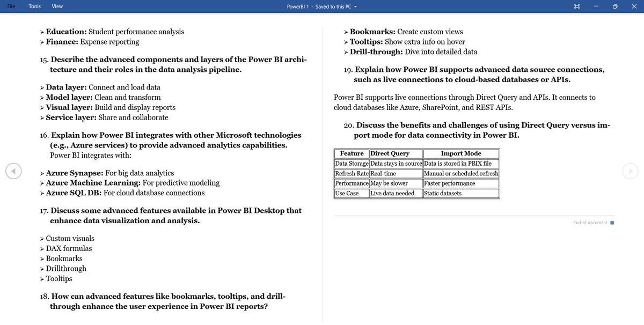Open the File menu
This screenshot has width=644, height=325.
point(10,6)
